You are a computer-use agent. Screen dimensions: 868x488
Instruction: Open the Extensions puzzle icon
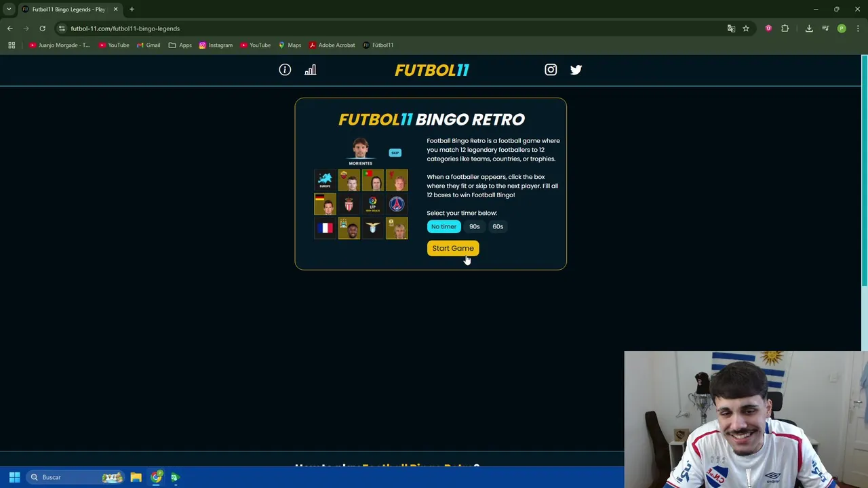785,28
